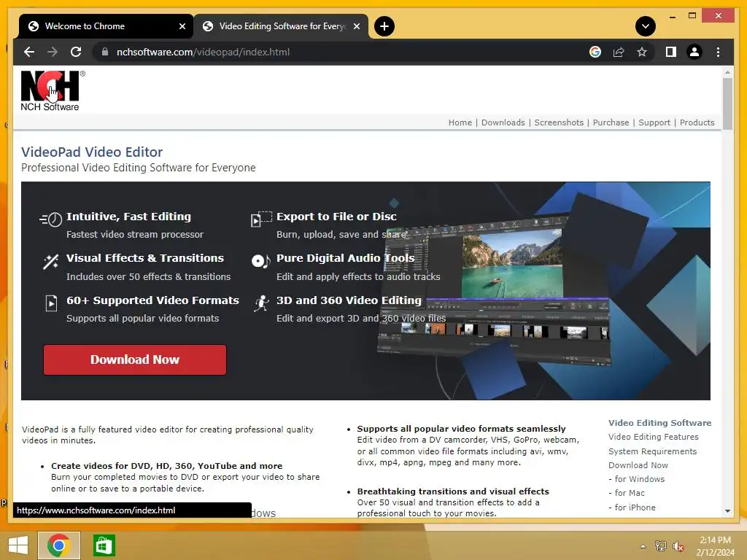Open the Video Editing Software sidebar link
The image size is (747, 560).
click(x=659, y=423)
